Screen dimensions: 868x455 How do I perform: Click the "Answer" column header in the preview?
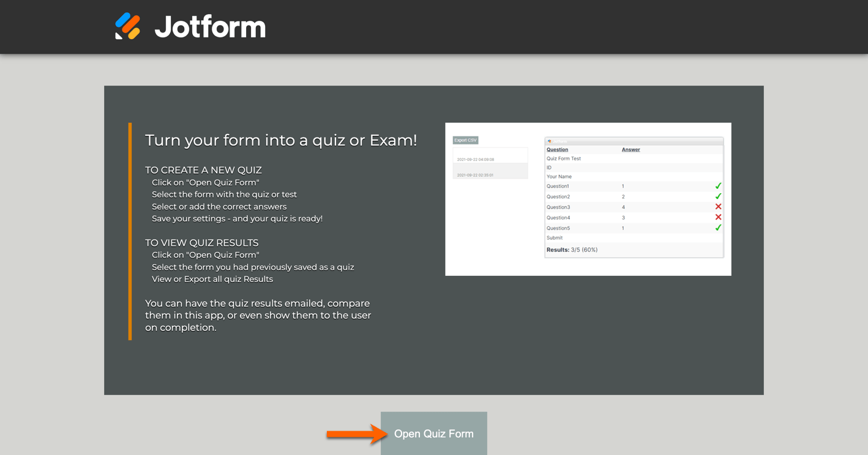tap(630, 149)
